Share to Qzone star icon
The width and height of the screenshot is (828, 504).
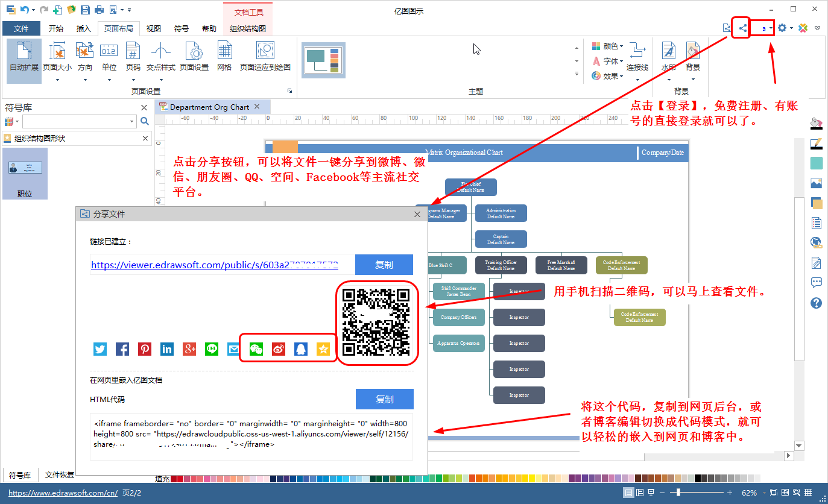323,348
